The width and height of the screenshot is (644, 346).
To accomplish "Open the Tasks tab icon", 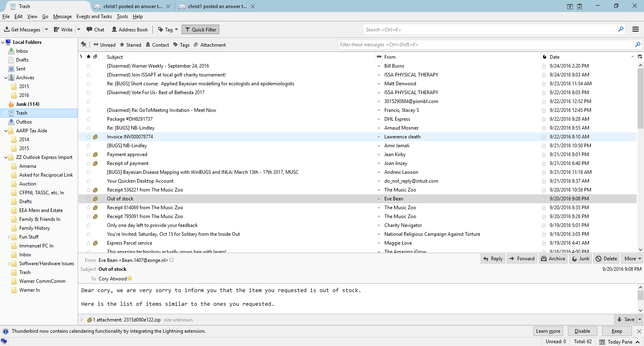I will click(x=580, y=6).
